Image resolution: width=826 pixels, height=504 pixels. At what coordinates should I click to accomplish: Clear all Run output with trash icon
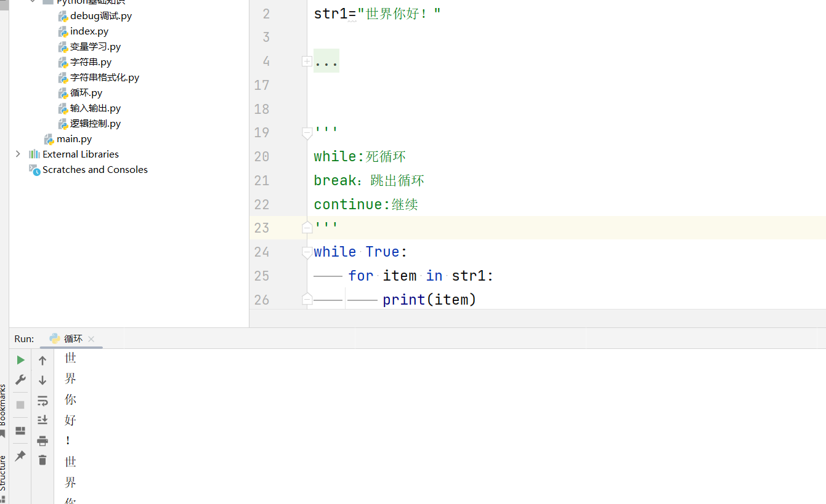click(x=43, y=460)
